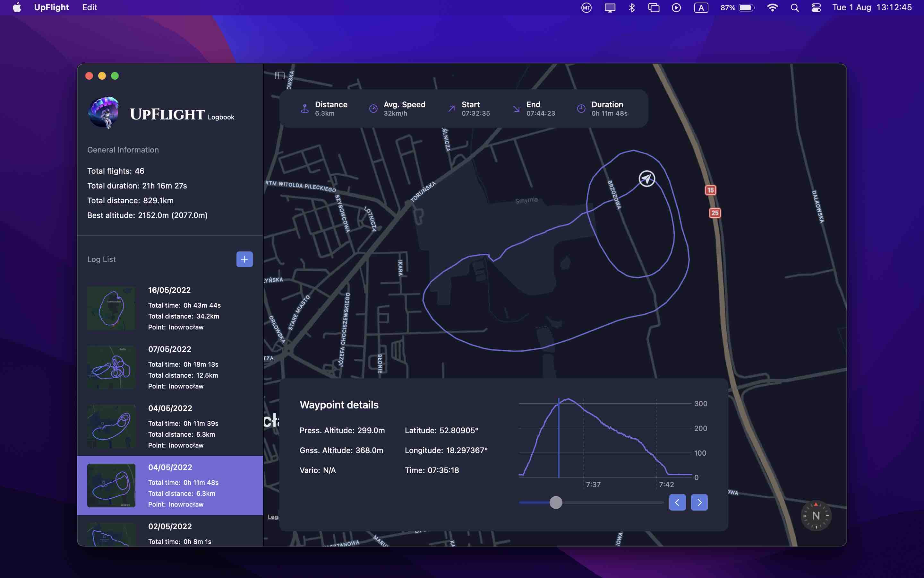
Task: Click the battery status icon
Action: click(747, 8)
